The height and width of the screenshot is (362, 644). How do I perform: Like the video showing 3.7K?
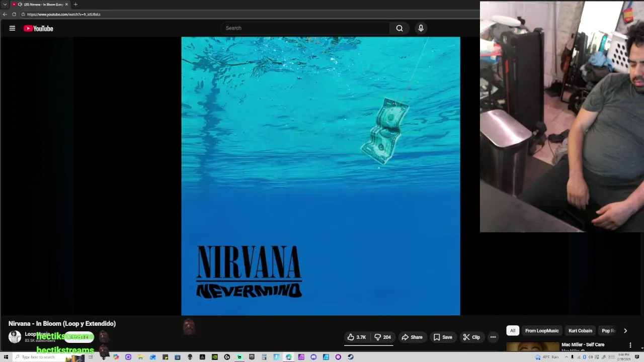pos(357,337)
